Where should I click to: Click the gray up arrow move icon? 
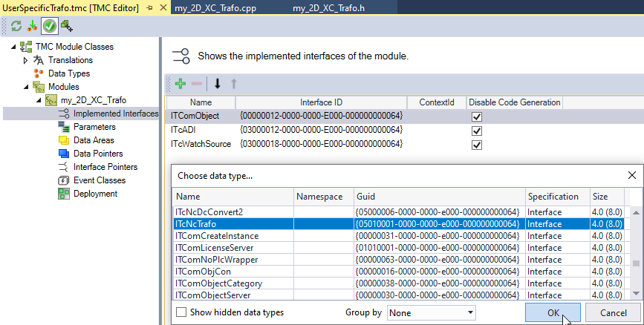pos(234,84)
